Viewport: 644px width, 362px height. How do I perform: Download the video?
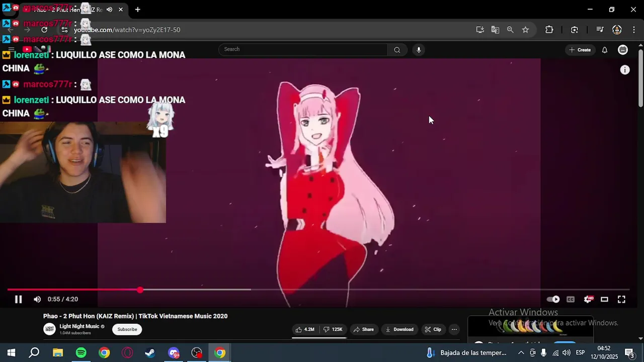coord(399,329)
